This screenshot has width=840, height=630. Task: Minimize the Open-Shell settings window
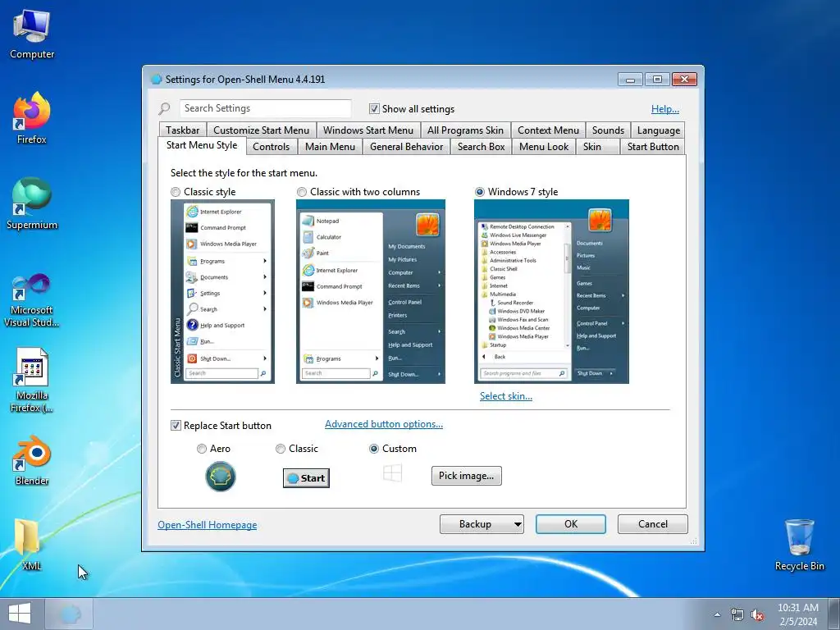[x=630, y=80]
